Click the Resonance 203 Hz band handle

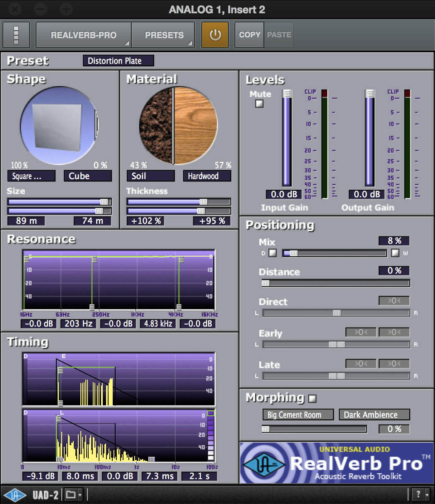pyautogui.click(x=92, y=307)
